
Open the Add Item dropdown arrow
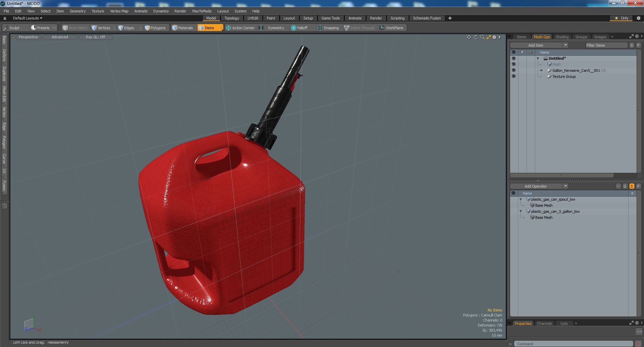[x=565, y=45]
